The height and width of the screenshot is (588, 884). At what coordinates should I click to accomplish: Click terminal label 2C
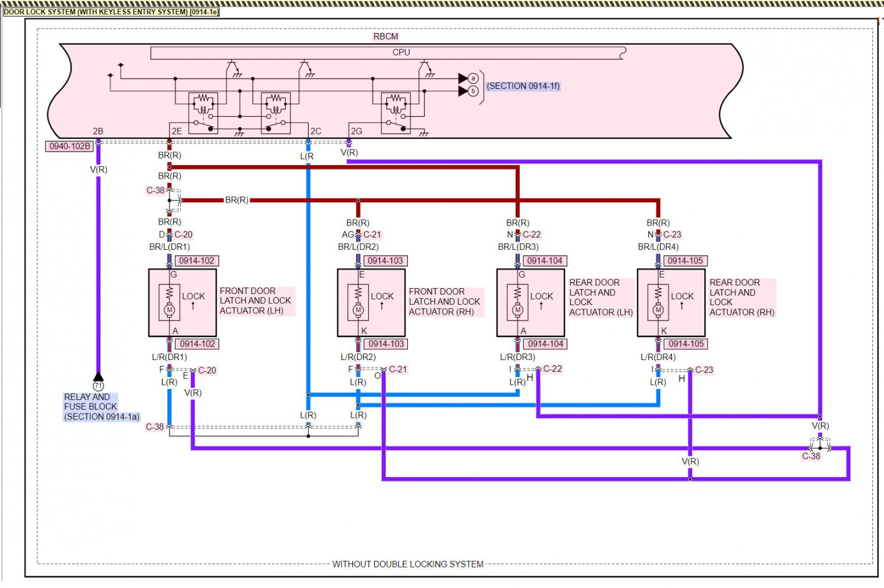click(x=316, y=131)
